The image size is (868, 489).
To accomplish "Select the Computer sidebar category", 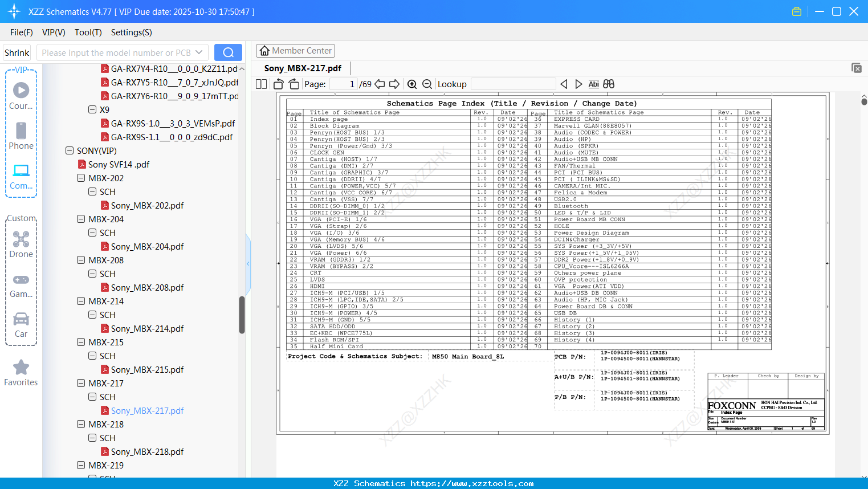I will [21, 176].
